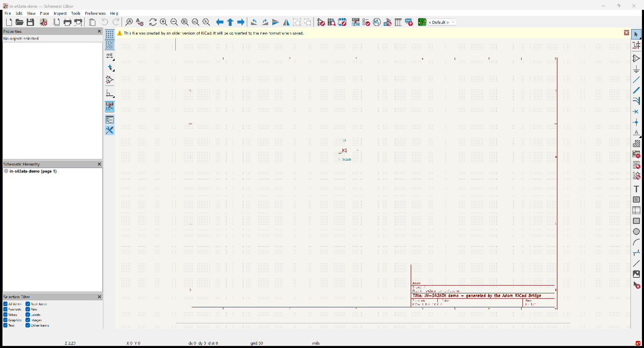The width and height of the screenshot is (644, 348).
Task: Select the Add Power Symbol tool
Action: (x=636, y=69)
